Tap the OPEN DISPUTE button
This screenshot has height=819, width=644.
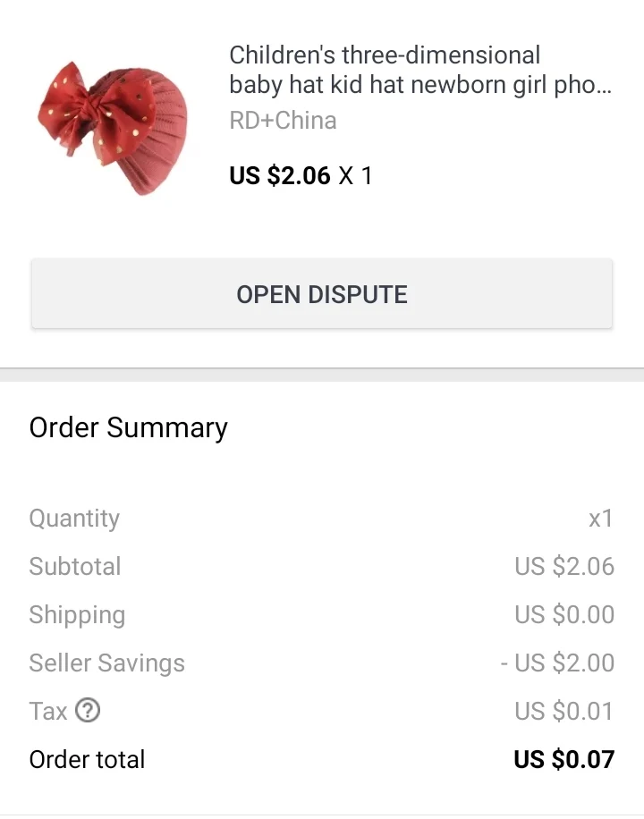321,293
